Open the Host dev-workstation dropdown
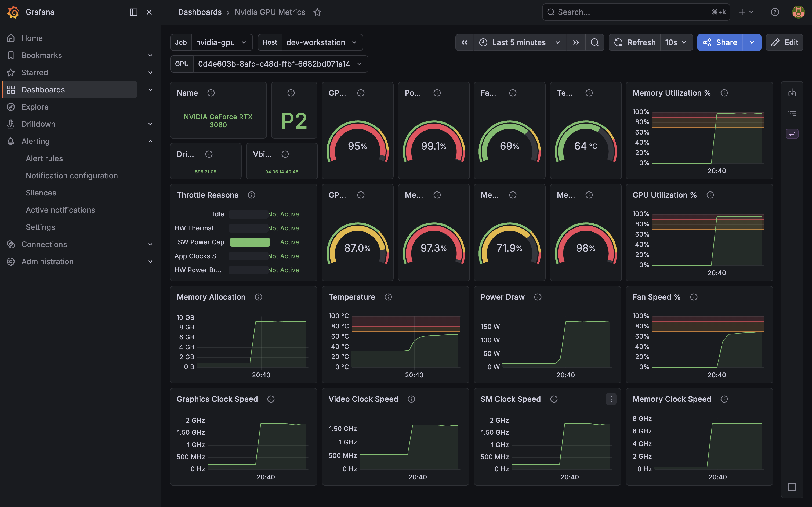The image size is (812, 507). point(322,42)
